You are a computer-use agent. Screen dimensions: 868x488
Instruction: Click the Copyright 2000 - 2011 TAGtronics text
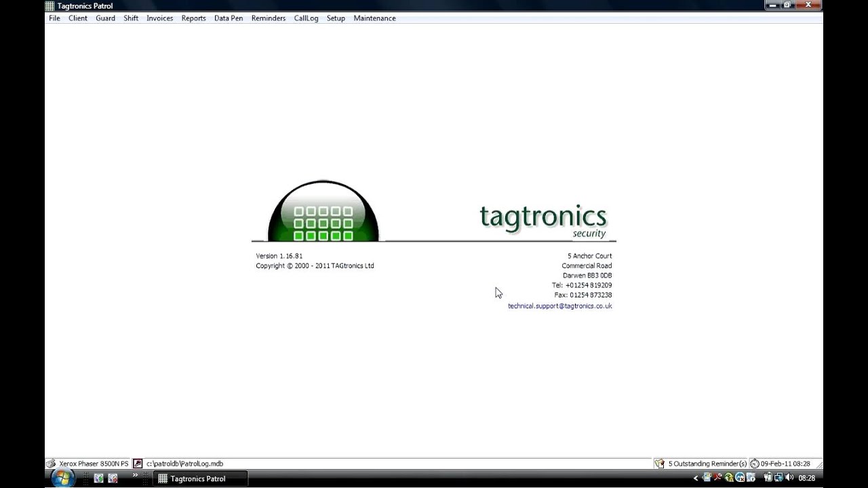click(315, 266)
